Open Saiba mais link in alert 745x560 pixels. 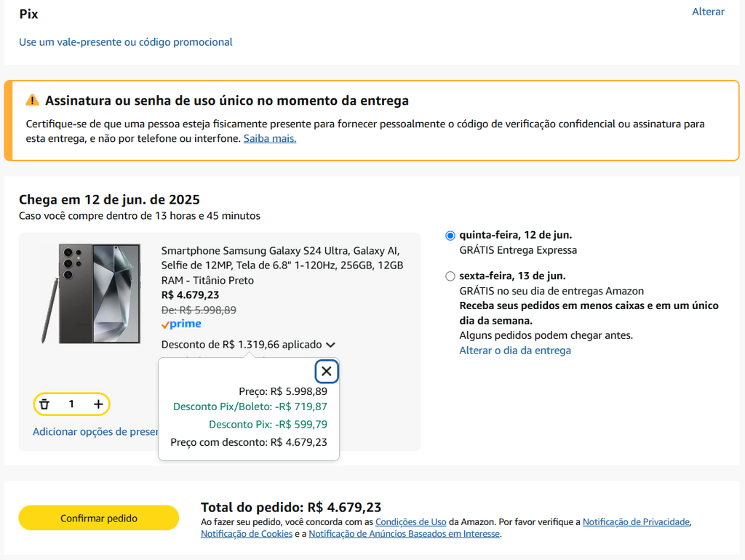point(270,138)
